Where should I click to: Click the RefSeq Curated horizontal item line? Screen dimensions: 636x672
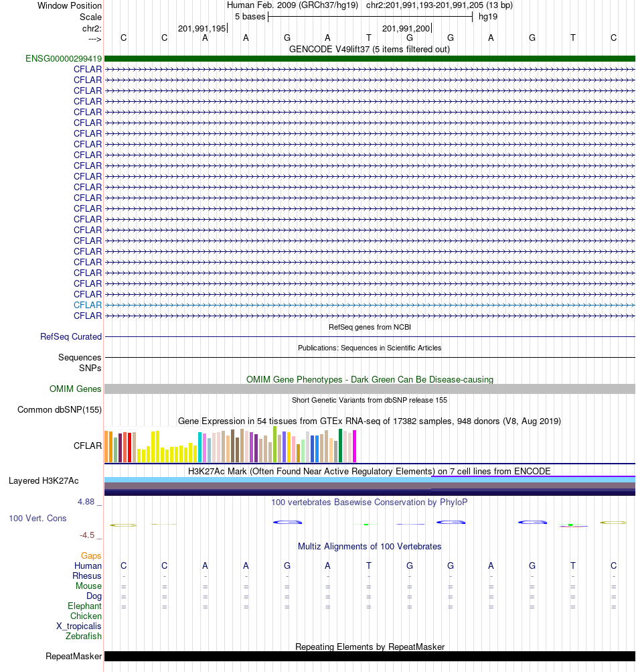[370, 337]
